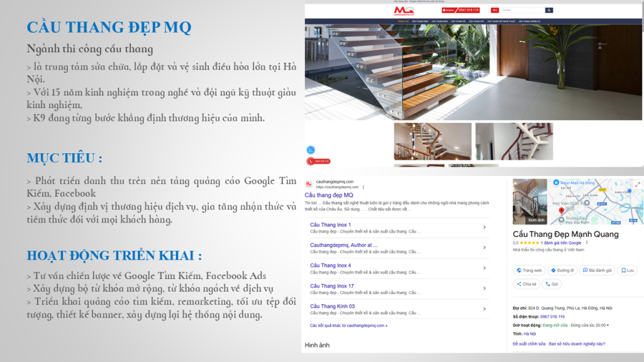
Task: Select CẦU THANG KÍNH in the navigation bar
Action: click(x=420, y=21)
